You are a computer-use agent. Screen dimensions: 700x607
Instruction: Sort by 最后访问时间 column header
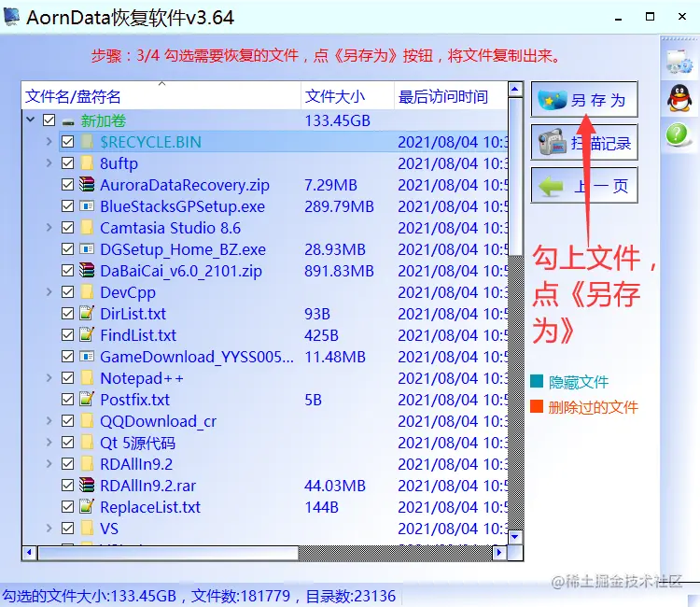click(451, 95)
